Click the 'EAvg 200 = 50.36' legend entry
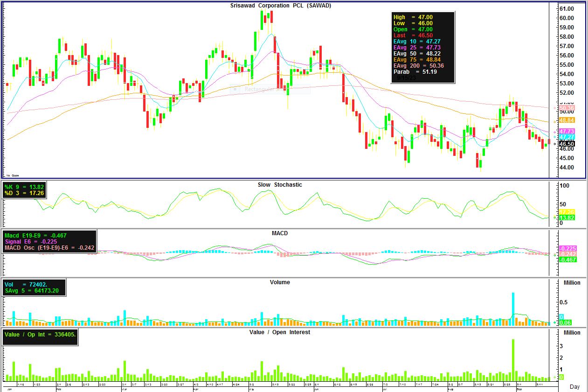Image resolution: width=588 pixels, height=392 pixels. (x=419, y=66)
